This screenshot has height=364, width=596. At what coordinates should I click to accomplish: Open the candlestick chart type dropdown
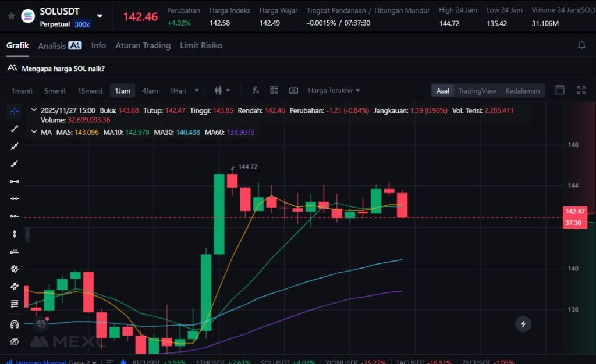[x=222, y=90]
